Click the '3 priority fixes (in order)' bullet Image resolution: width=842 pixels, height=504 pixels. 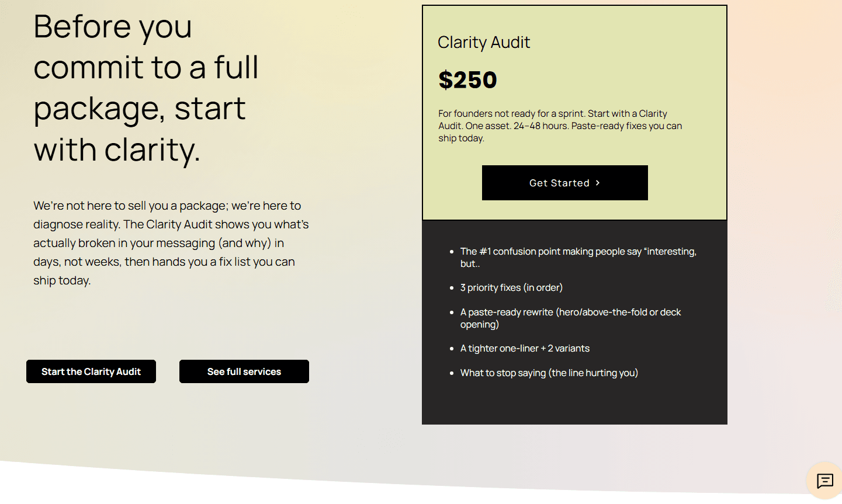[x=511, y=287]
